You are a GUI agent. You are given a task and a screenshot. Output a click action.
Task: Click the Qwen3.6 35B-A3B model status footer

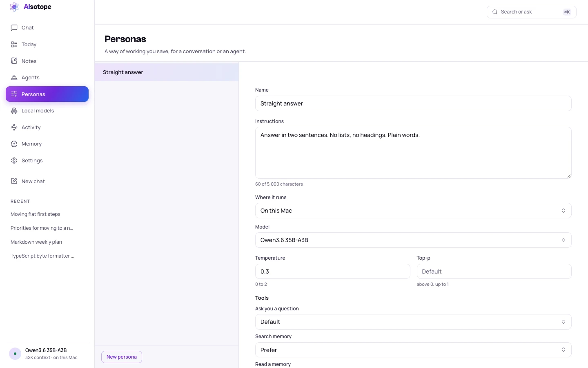(x=47, y=354)
